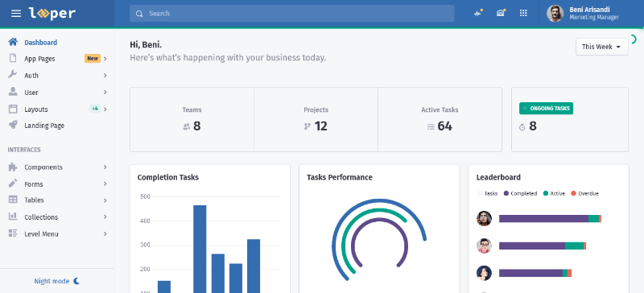The image size is (644, 293).
Task: Click the Landing Page rocket icon
Action: click(13, 126)
